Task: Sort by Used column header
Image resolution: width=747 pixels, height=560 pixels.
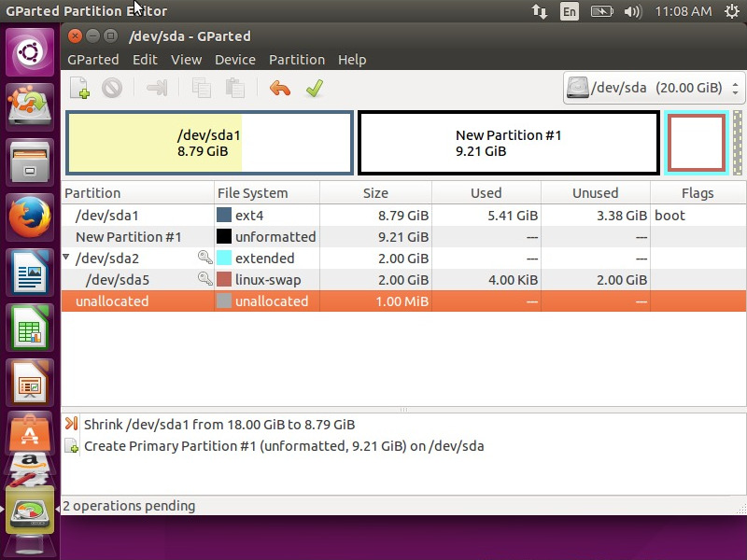Action: [486, 193]
